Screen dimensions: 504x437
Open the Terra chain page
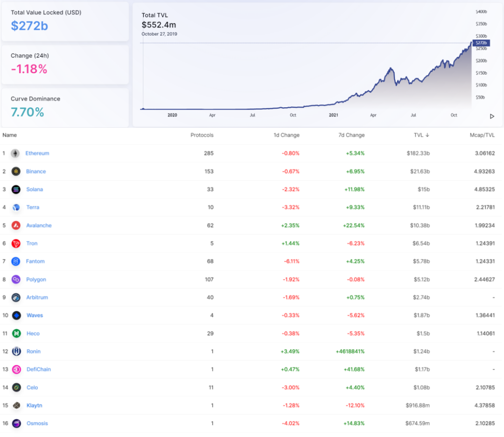point(33,207)
